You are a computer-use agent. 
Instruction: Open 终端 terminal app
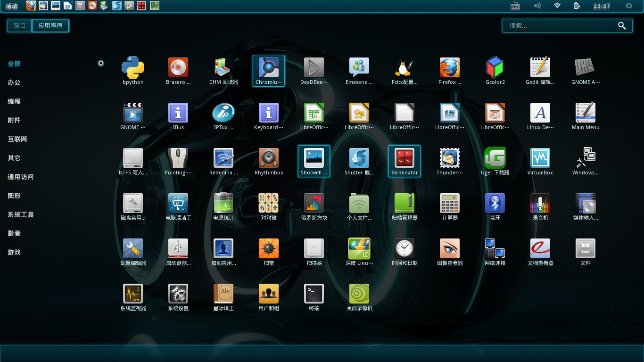tap(314, 297)
